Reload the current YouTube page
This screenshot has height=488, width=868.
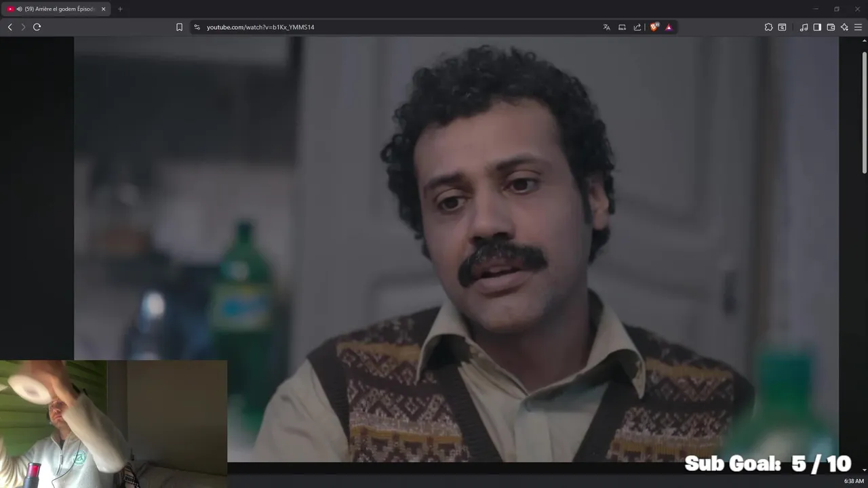37,27
